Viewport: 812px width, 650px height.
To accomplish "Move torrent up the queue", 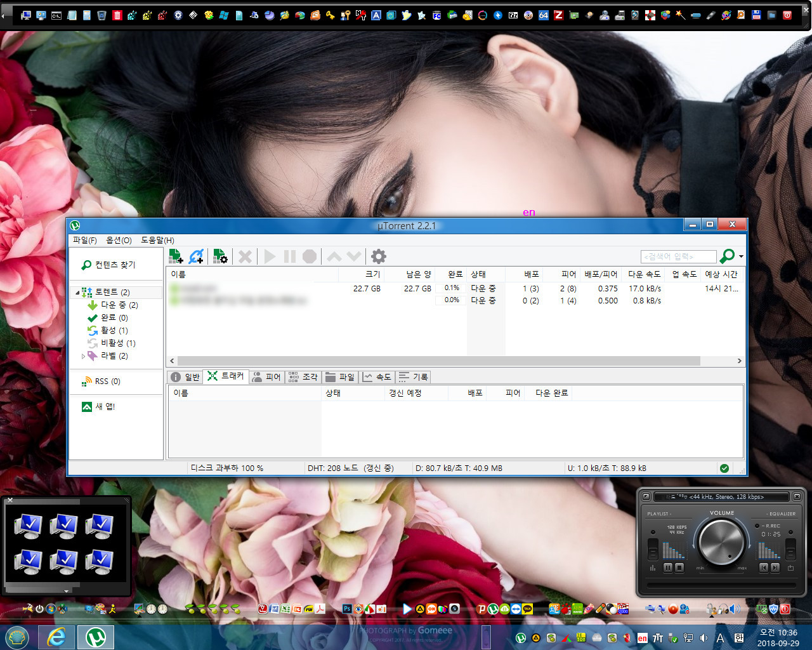I will pyautogui.click(x=334, y=256).
